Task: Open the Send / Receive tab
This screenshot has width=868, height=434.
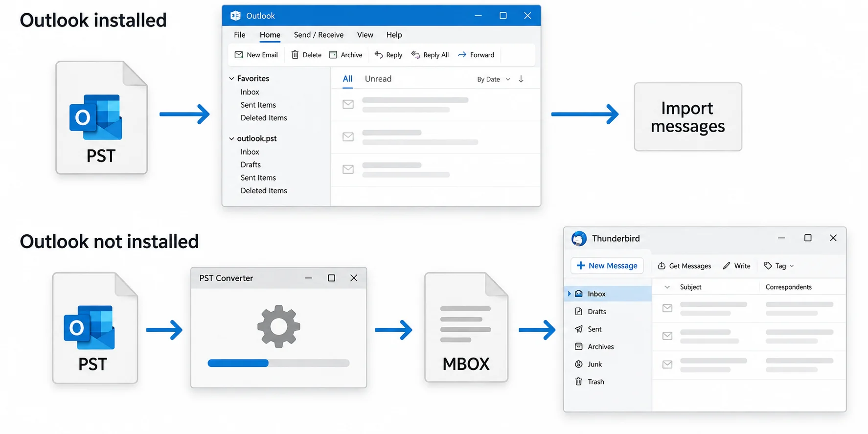Action: click(319, 35)
